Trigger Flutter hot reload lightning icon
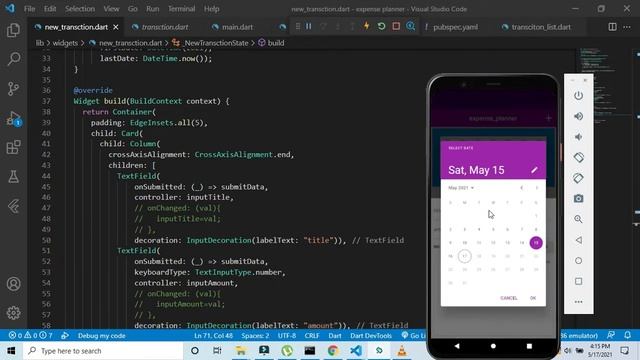The width and height of the screenshot is (640, 360). coord(367,27)
